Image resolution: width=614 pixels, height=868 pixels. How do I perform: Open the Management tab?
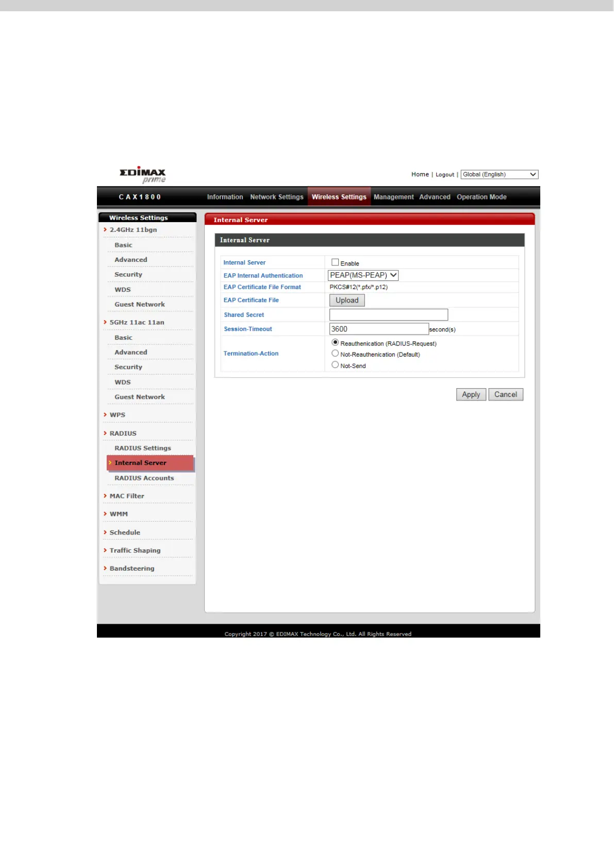pyautogui.click(x=394, y=197)
